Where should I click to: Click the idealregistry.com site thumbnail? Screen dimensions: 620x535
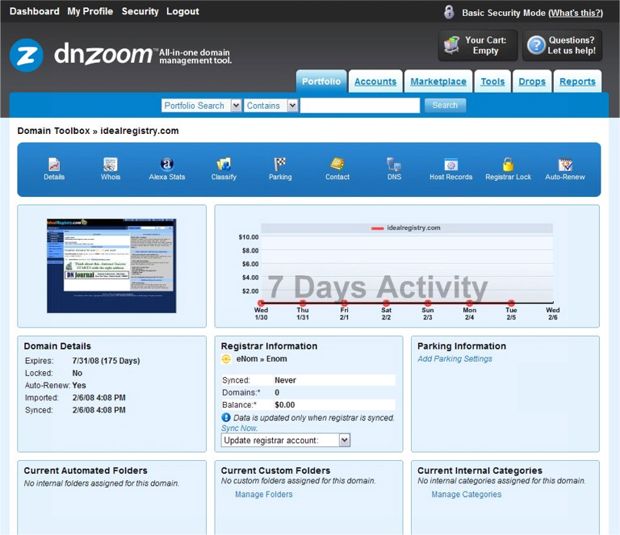(112, 266)
